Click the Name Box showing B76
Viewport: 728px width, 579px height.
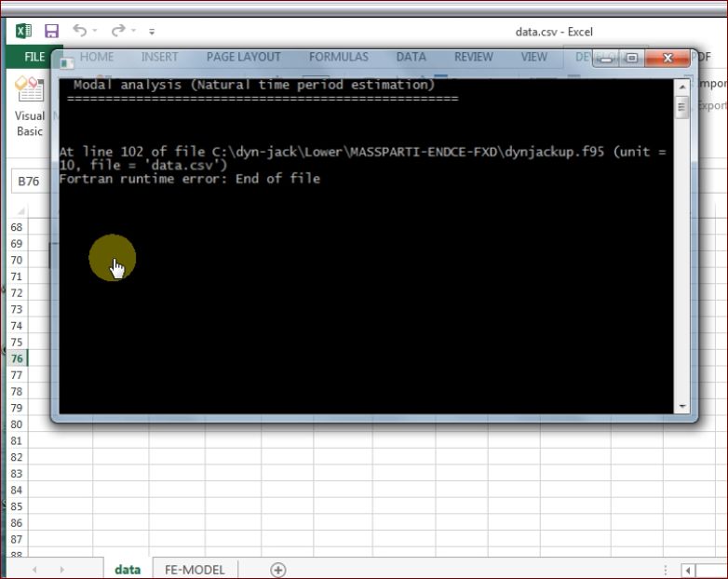tap(29, 182)
